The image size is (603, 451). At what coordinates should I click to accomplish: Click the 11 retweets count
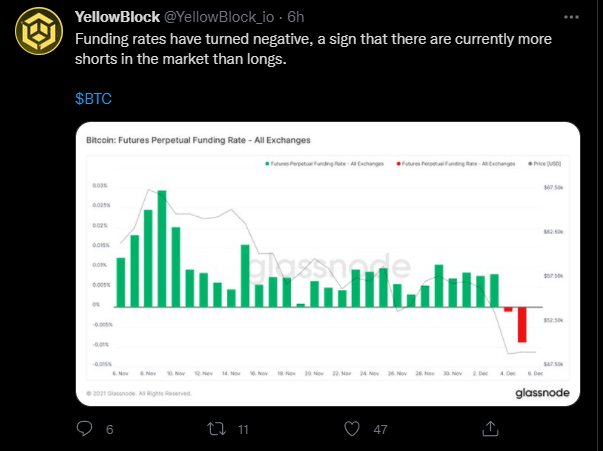pos(243,429)
